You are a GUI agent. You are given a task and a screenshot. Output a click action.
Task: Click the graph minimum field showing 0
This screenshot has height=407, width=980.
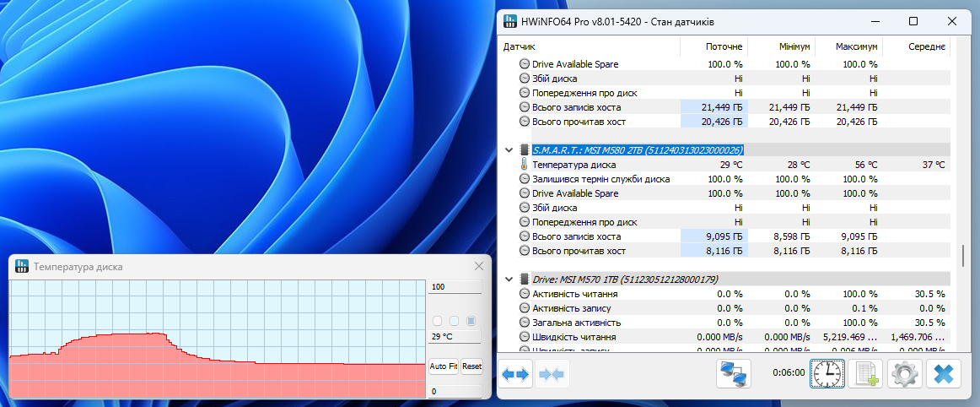point(455,391)
